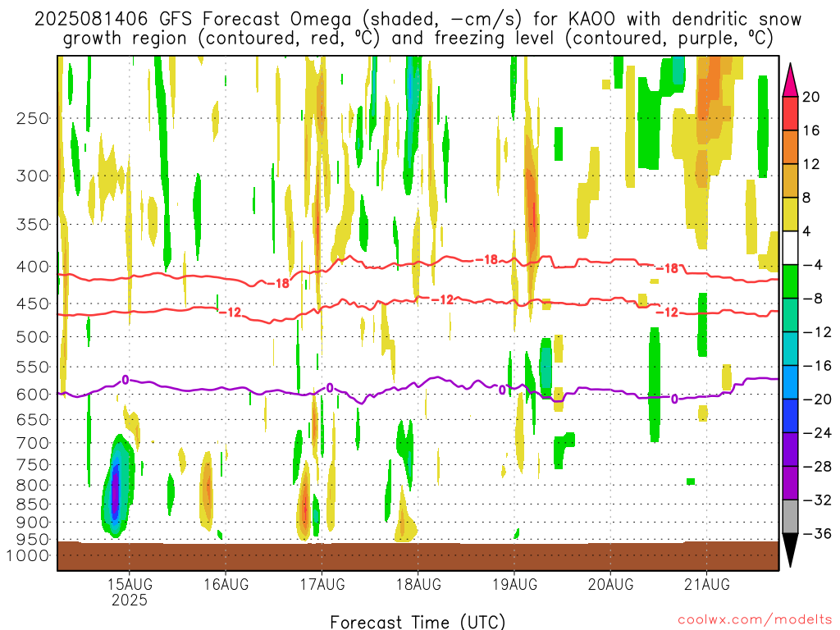Click the gray colorbar segment between -32 and -36
840x630 pixels.
(790, 517)
